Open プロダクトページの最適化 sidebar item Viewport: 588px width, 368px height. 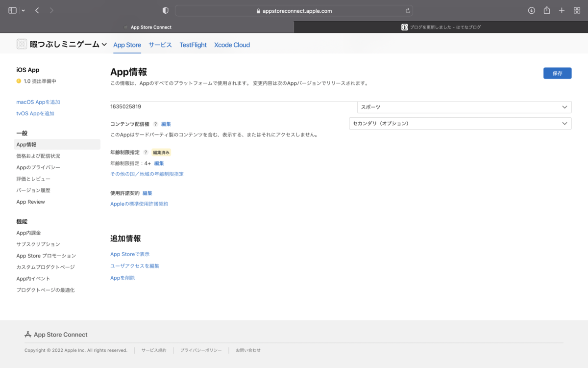[46, 290]
